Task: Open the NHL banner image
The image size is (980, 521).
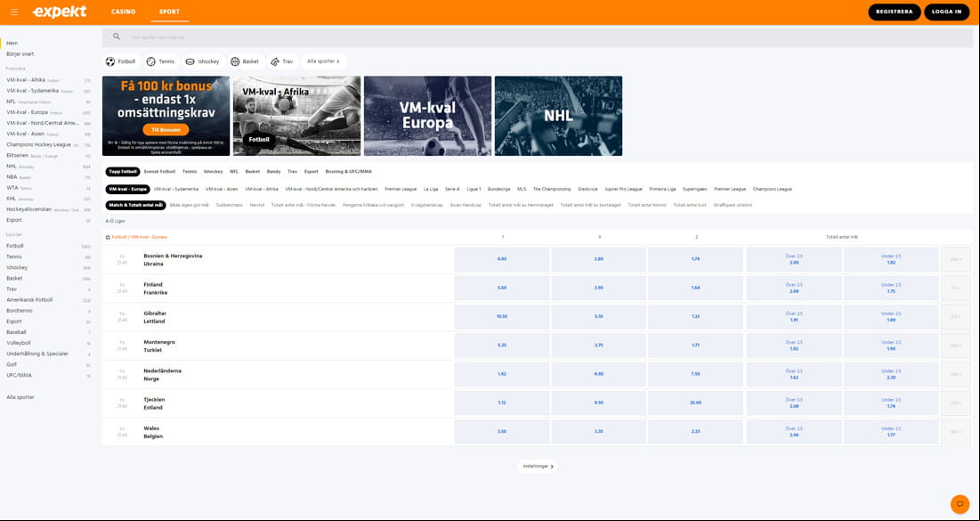Action: [558, 116]
